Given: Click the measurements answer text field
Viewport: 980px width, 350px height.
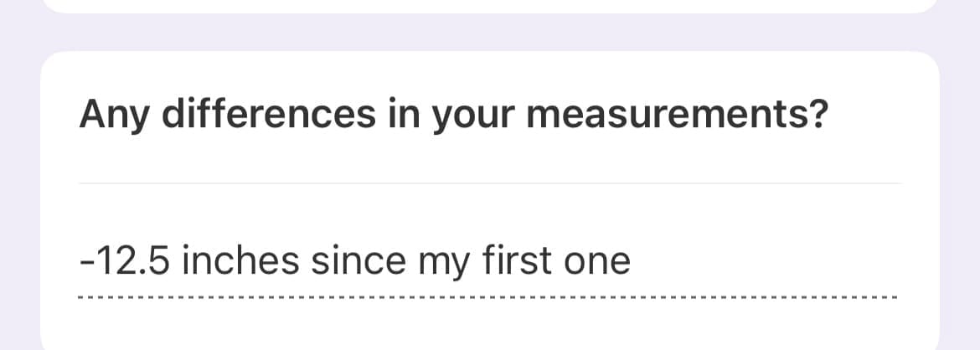Looking at the screenshot, I should click(488, 262).
